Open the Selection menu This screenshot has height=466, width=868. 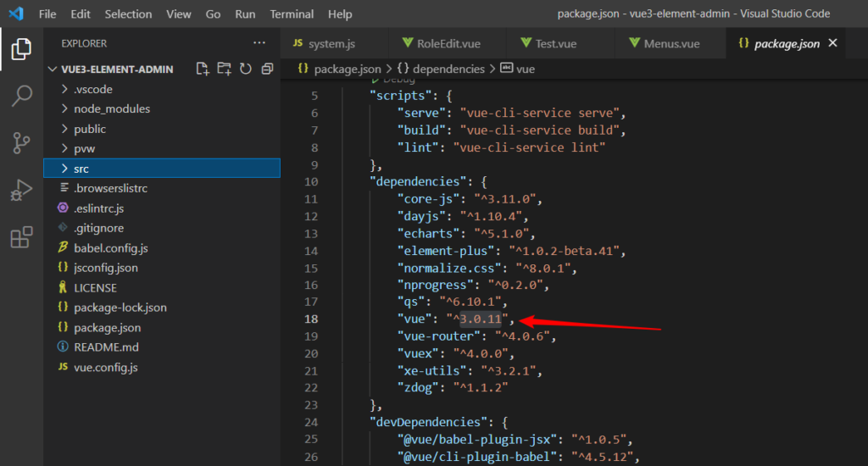pyautogui.click(x=129, y=14)
